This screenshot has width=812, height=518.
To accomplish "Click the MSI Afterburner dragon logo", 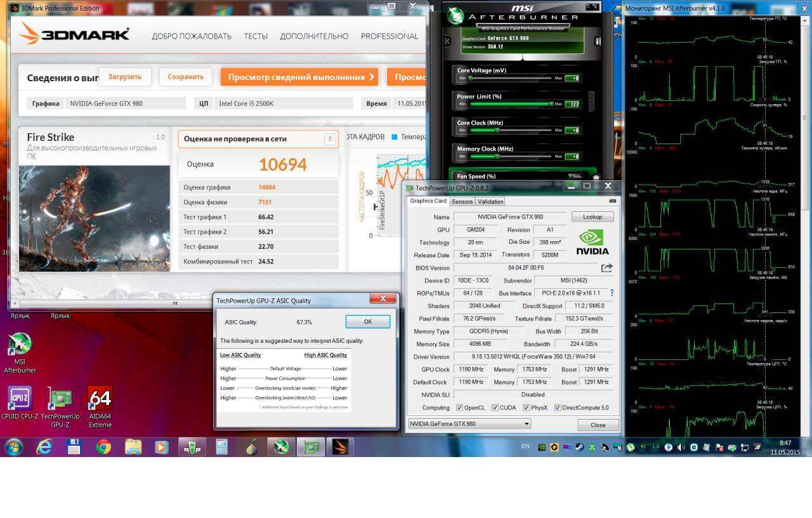I will pos(455,16).
